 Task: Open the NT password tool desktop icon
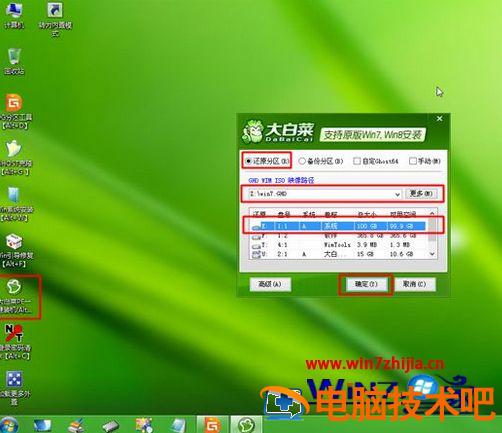coord(15,342)
